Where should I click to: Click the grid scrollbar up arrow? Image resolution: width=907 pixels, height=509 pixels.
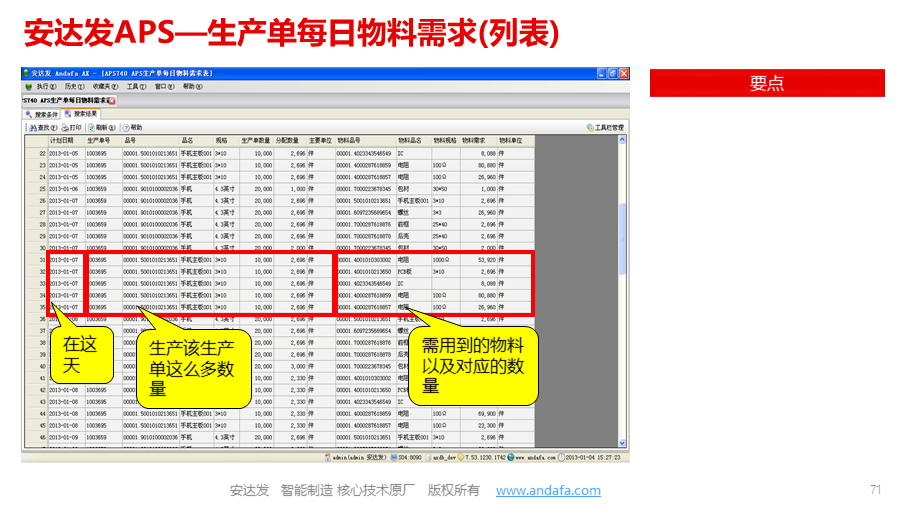(622, 140)
